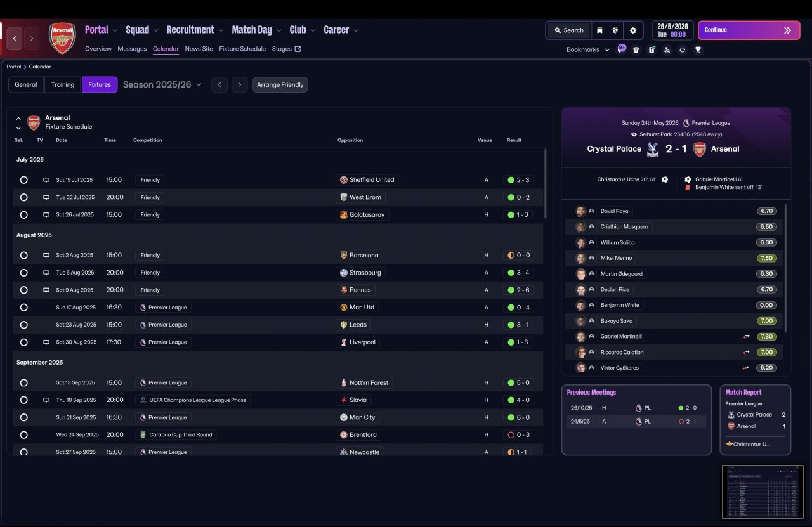Go to next season with right chevron

(240, 85)
